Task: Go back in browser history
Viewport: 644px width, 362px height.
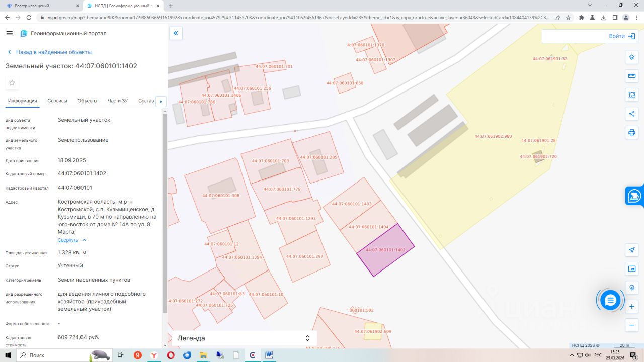Action: (x=7, y=17)
